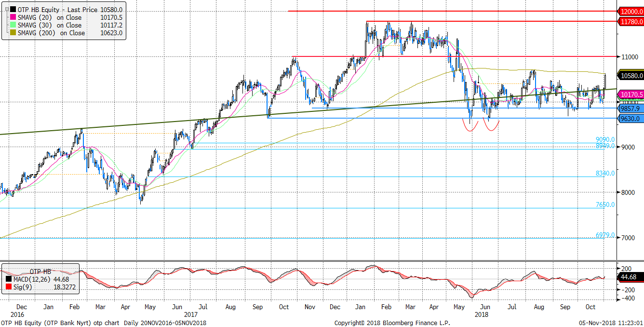Image resolution: width=644 pixels, height=327 pixels.
Task: Click the magenta SMAVG (20) color swatch
Action: click(x=13, y=17)
